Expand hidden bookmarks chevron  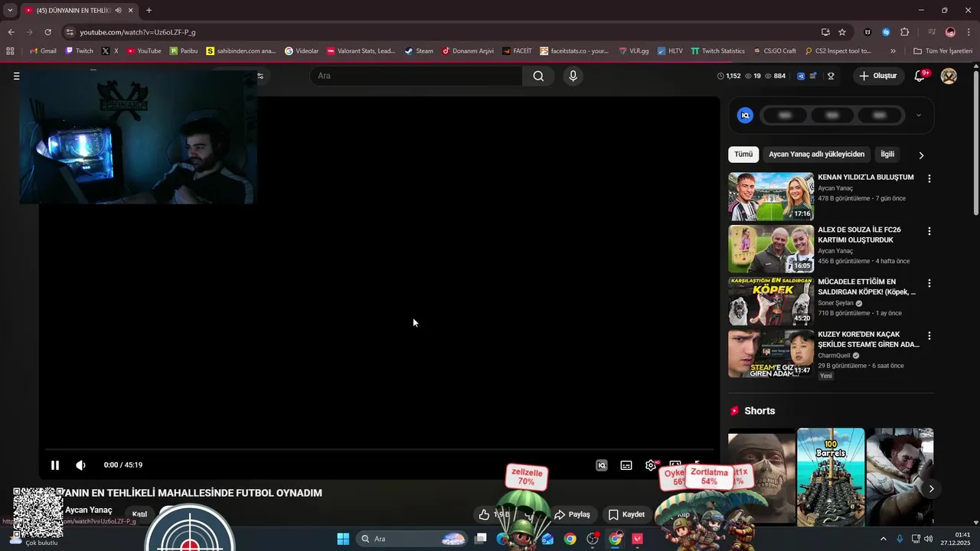893,51
